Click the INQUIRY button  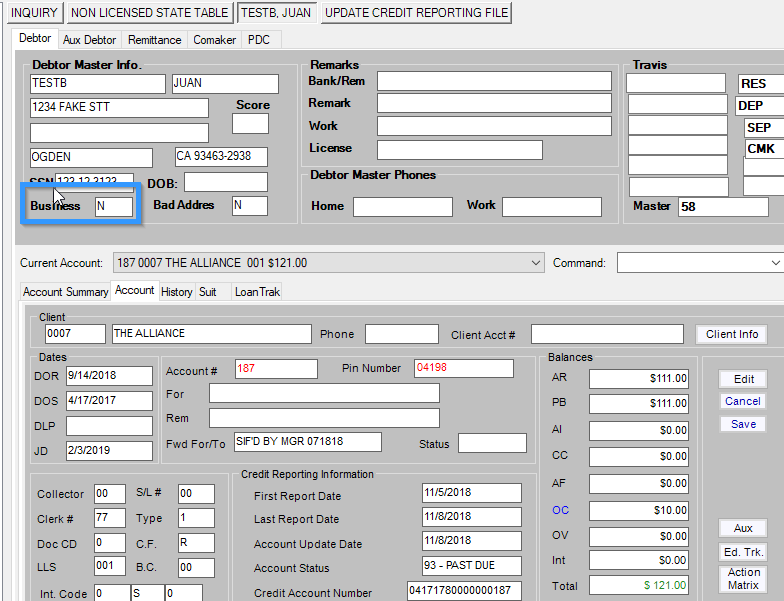coord(34,13)
